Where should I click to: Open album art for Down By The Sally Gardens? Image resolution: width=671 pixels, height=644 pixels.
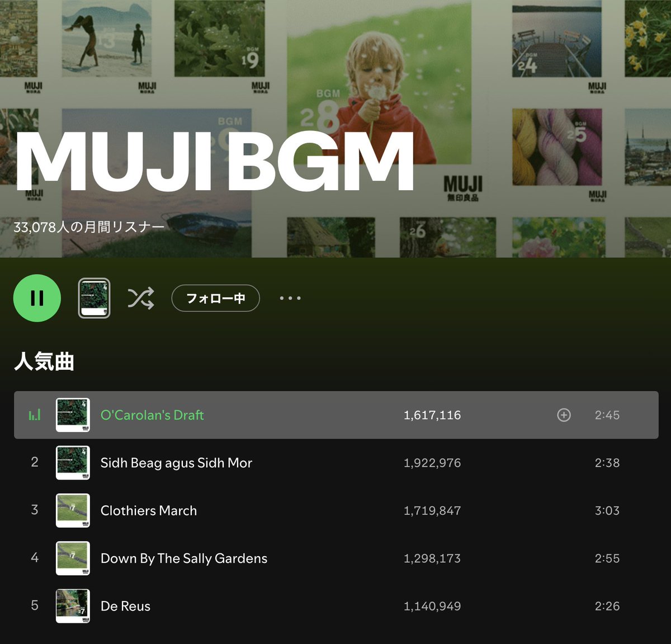click(x=73, y=558)
